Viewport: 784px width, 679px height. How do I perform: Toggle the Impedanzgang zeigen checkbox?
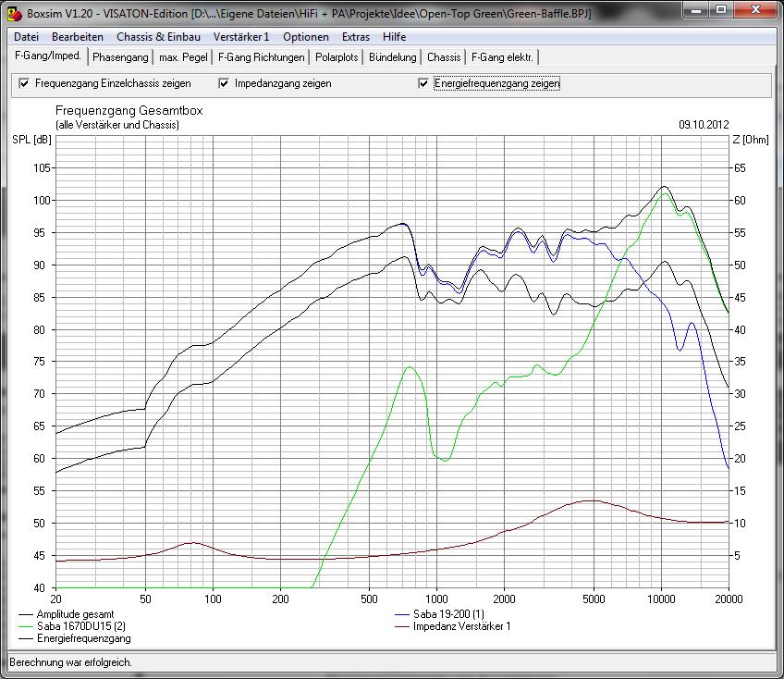pos(224,83)
